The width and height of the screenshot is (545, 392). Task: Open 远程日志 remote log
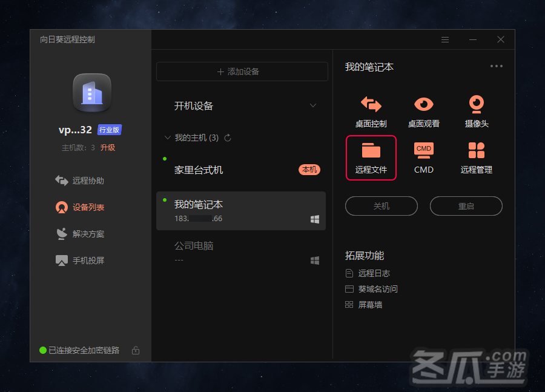(x=368, y=273)
